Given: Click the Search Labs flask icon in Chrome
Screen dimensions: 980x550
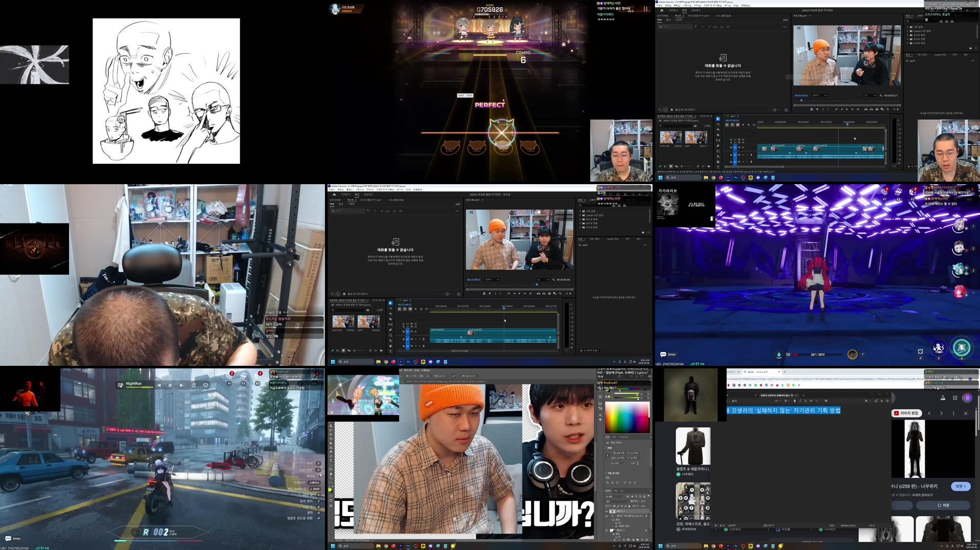Looking at the screenshot, I should [943, 398].
